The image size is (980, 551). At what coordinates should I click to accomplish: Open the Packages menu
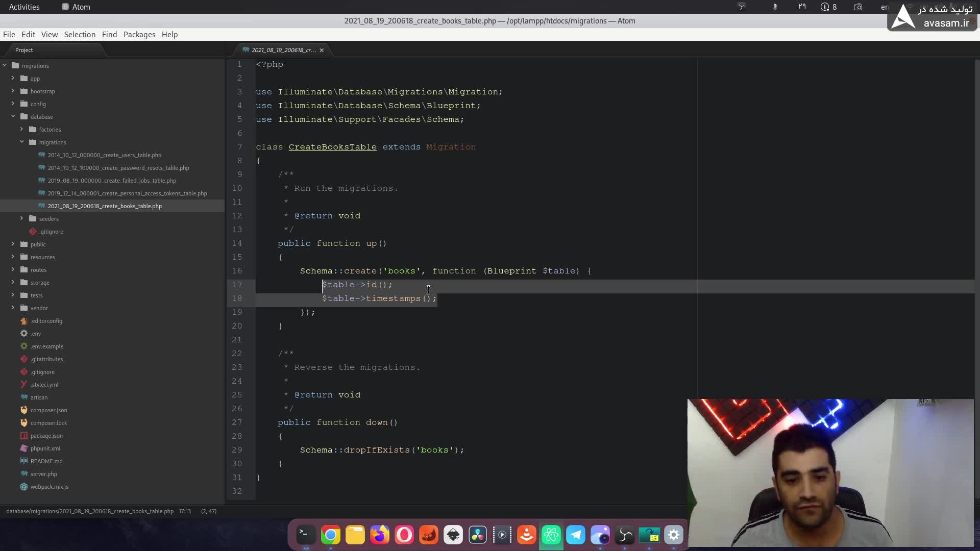pos(139,35)
